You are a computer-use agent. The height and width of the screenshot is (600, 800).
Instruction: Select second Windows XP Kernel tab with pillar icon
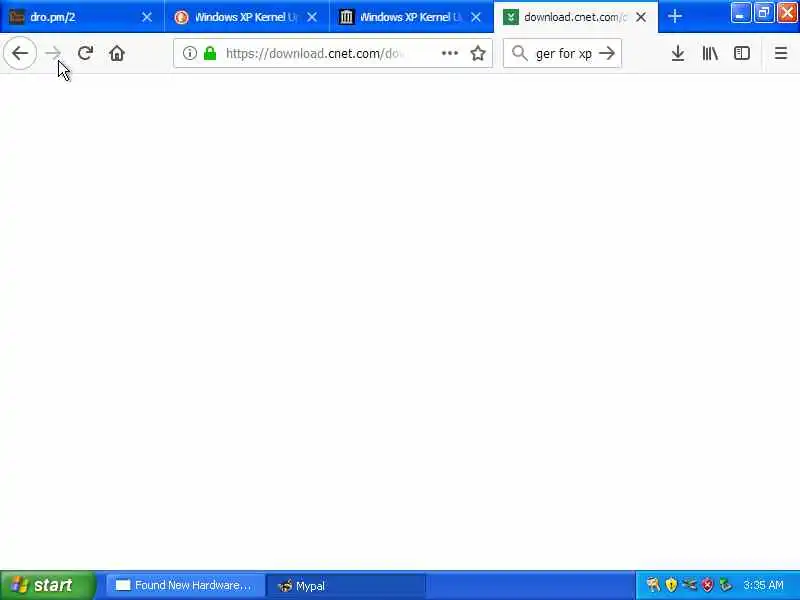coord(411,17)
